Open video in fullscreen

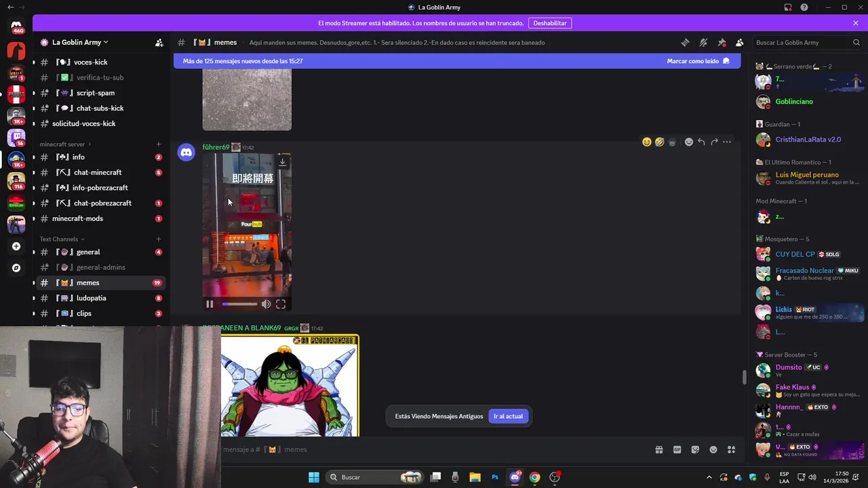point(281,304)
